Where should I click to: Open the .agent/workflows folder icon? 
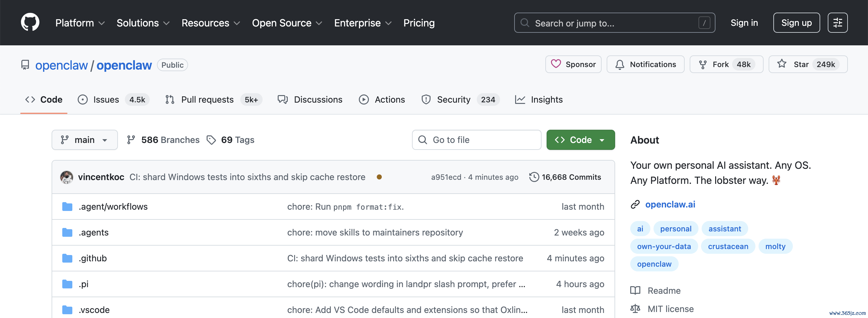(x=67, y=206)
